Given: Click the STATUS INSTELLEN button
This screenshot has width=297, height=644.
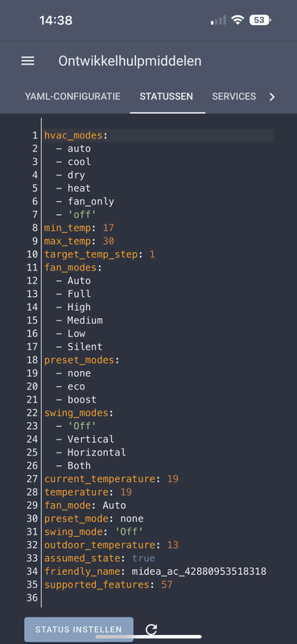Looking at the screenshot, I should [x=78, y=630].
